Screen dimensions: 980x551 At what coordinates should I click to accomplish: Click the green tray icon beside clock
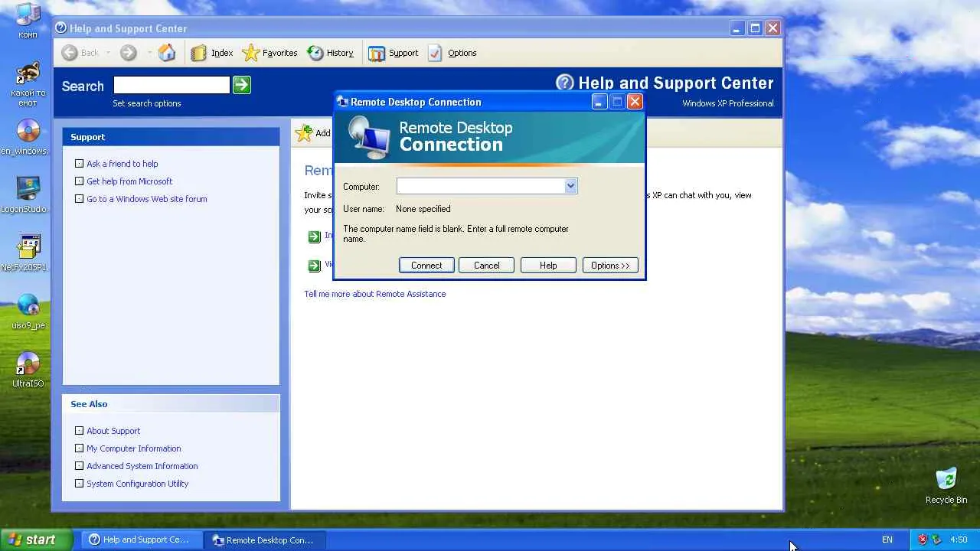click(x=936, y=540)
